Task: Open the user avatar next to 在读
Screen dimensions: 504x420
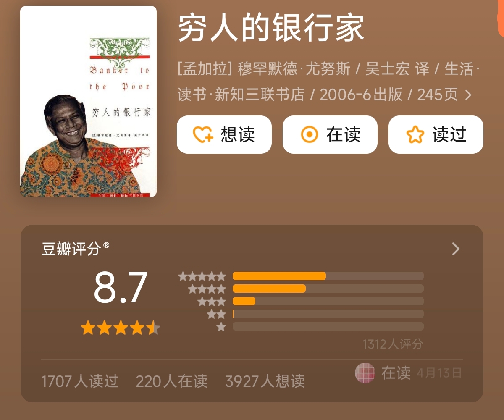Action: click(365, 373)
